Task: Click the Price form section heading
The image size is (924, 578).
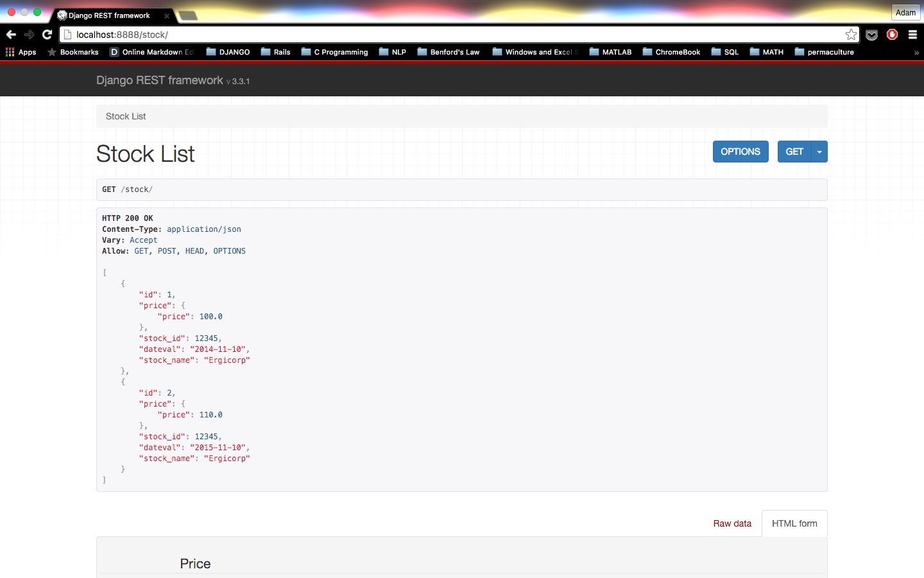Action: (195, 564)
